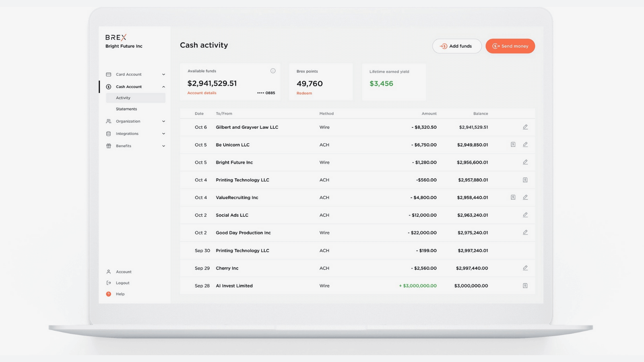The height and width of the screenshot is (362, 644).
Task: Open receipt for Be Unicorn LLC
Action: point(513,144)
